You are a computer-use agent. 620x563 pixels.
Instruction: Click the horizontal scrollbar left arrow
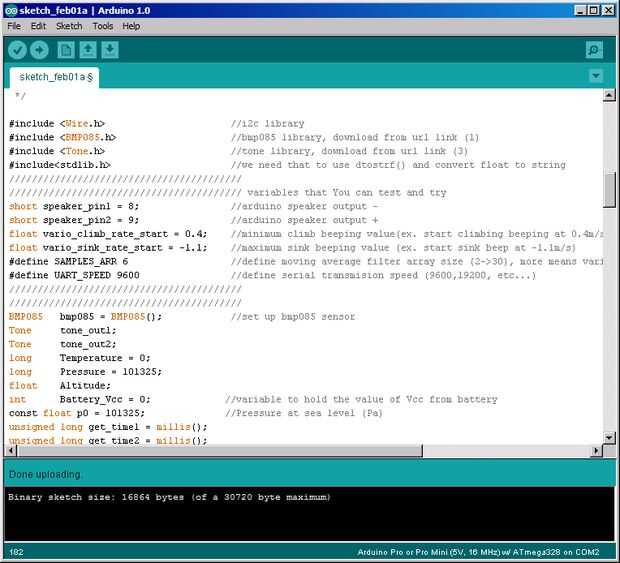pyautogui.click(x=11, y=450)
